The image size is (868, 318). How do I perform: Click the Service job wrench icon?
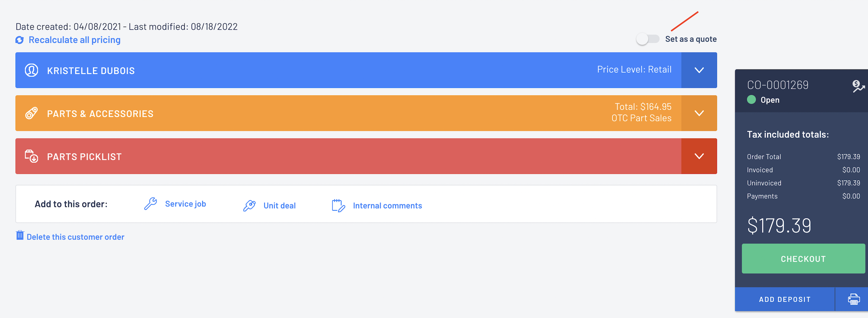point(150,204)
